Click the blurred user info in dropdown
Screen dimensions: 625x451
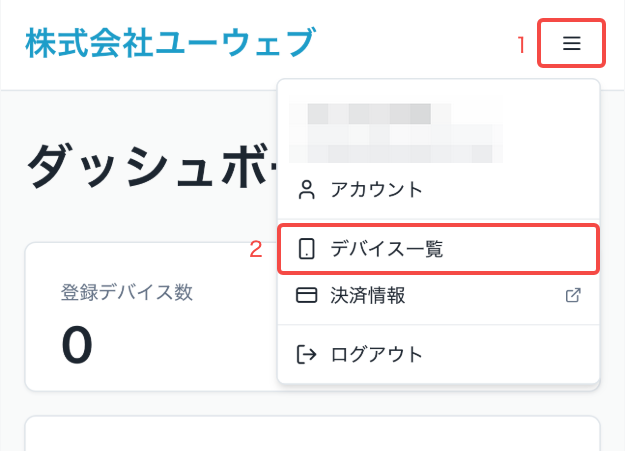coord(395,132)
